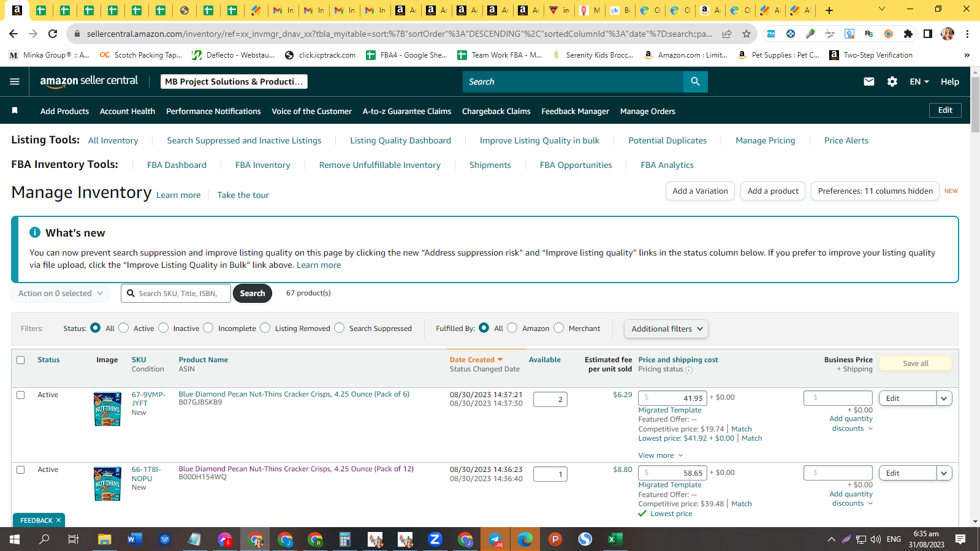Open Microsoft Word from the taskbar
The height and width of the screenshot is (551, 980).
(135, 539)
